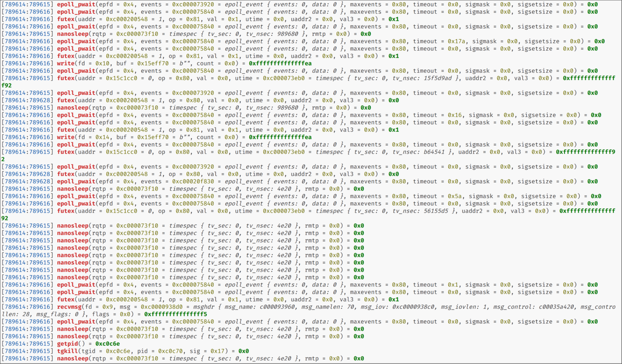Select timeout value 0x17a
This screenshot has height=364, width=622.
[456, 41]
